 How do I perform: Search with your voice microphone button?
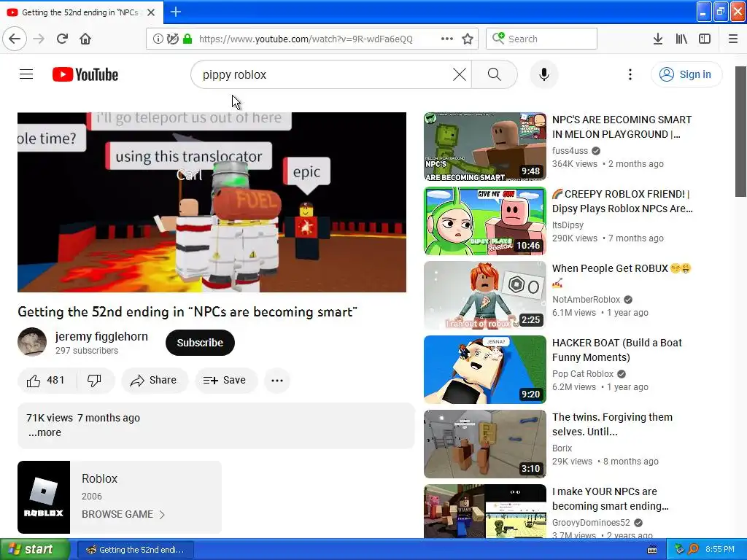point(544,74)
